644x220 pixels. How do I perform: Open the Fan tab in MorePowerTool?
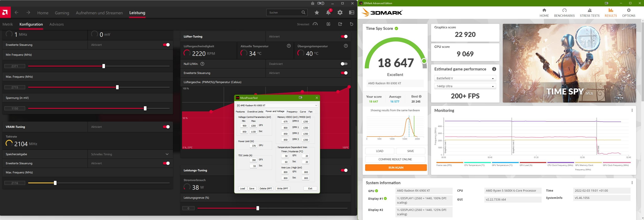[x=310, y=112]
